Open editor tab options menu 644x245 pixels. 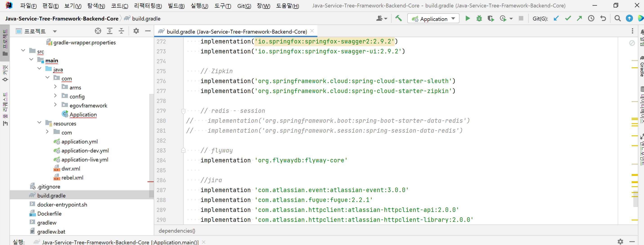tap(633, 31)
